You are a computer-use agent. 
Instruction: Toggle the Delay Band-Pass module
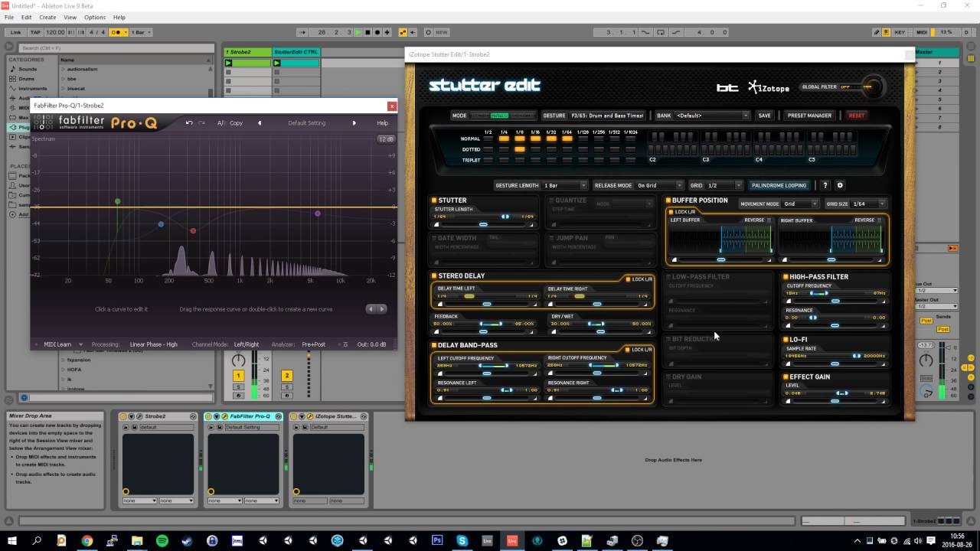click(435, 345)
